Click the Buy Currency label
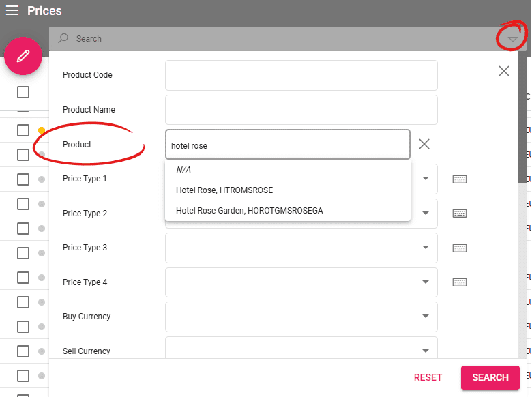The image size is (532, 397). coord(87,317)
